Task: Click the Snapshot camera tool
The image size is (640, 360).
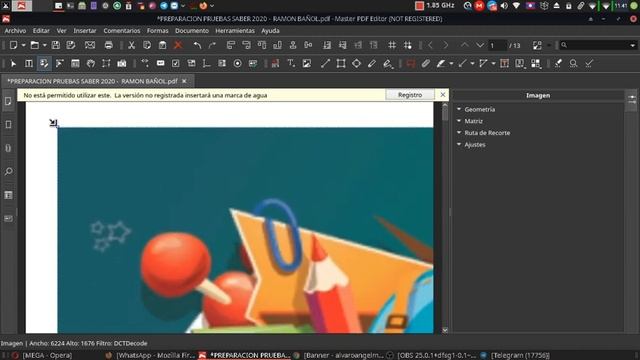Action: [x=122, y=64]
